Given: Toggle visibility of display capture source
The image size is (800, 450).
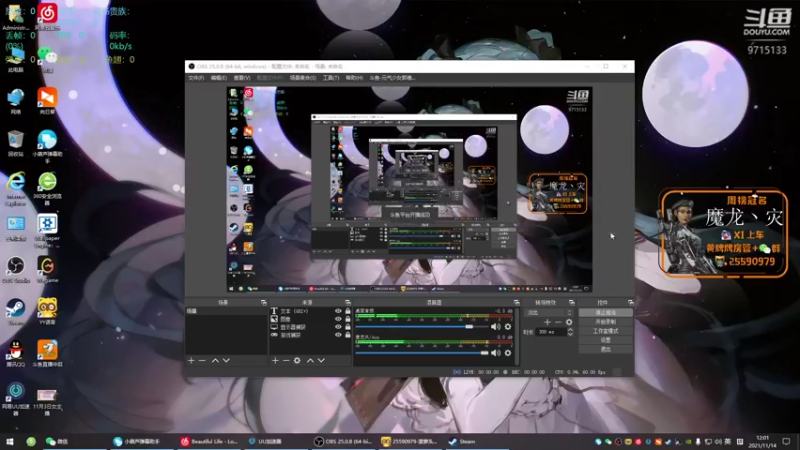Looking at the screenshot, I should (x=338, y=327).
